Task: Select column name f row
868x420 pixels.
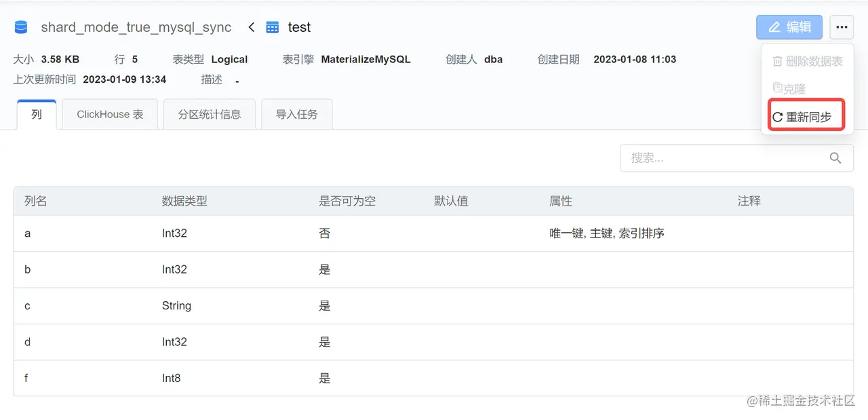Action: [433, 378]
